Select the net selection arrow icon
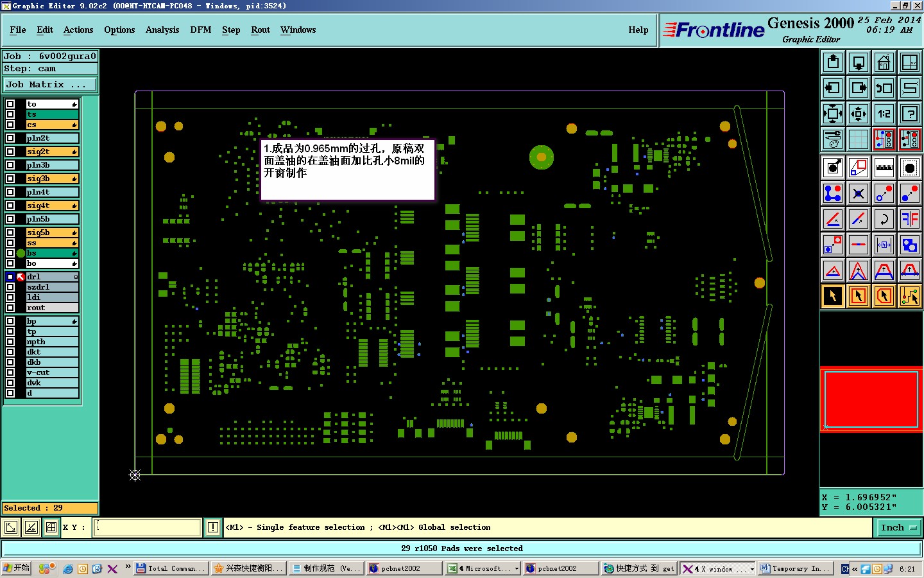This screenshot has width=924, height=578. (910, 296)
